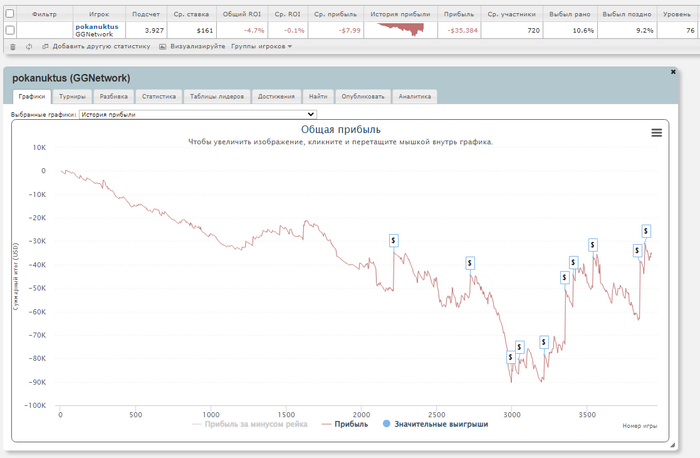The height and width of the screenshot is (458, 700).
Task: Toggle the 'Прибыль' legend series
Action: [345, 424]
